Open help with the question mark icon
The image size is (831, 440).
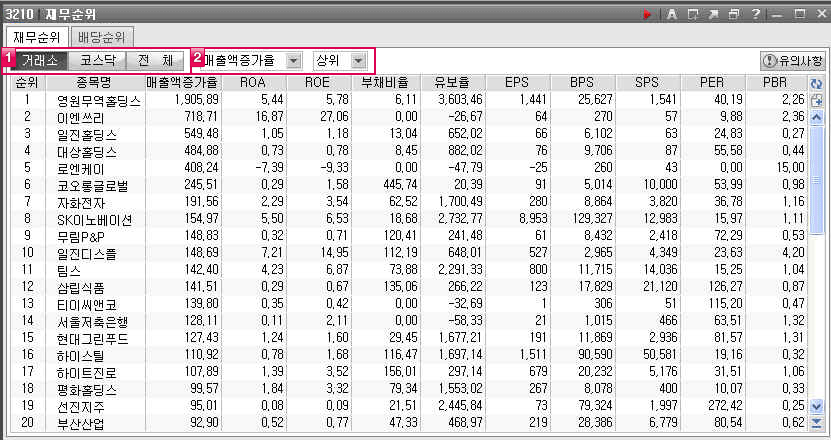coord(756,14)
